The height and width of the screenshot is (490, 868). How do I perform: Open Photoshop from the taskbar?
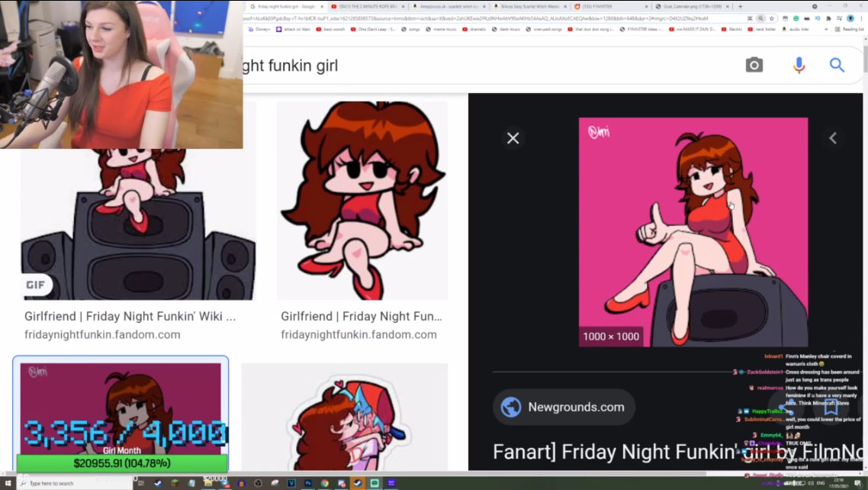pos(308,483)
